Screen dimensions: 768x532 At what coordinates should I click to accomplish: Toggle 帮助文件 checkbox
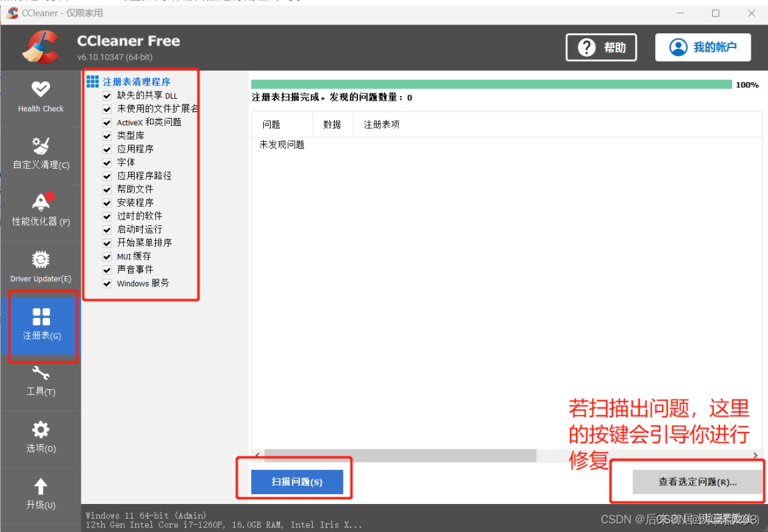pyautogui.click(x=107, y=189)
